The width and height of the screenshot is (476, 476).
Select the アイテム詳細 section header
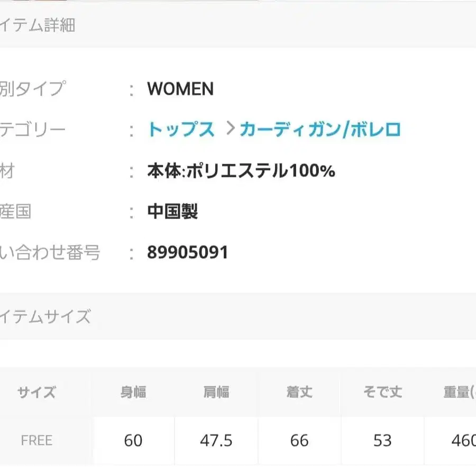click(40, 24)
